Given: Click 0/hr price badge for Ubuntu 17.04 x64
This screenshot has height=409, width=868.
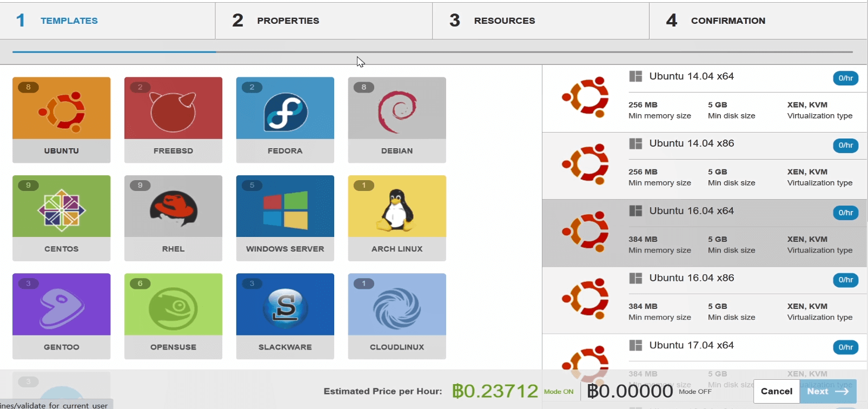Looking at the screenshot, I should coord(845,347).
